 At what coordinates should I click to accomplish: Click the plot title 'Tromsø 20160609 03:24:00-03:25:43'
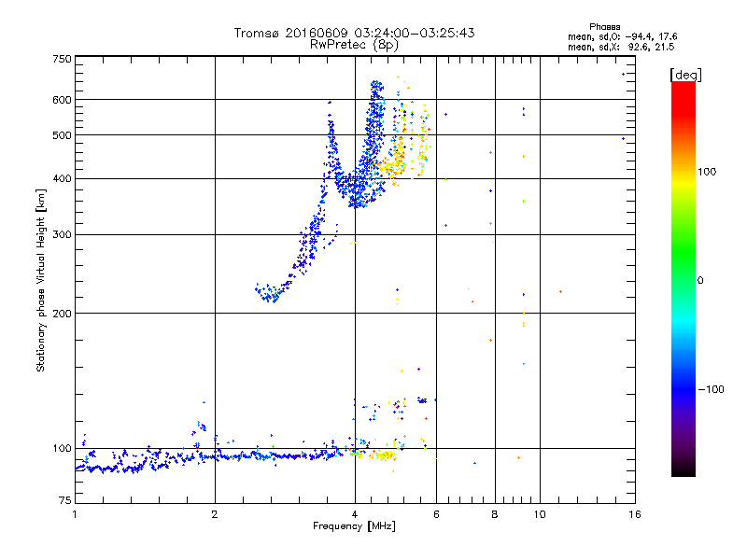pos(354,33)
